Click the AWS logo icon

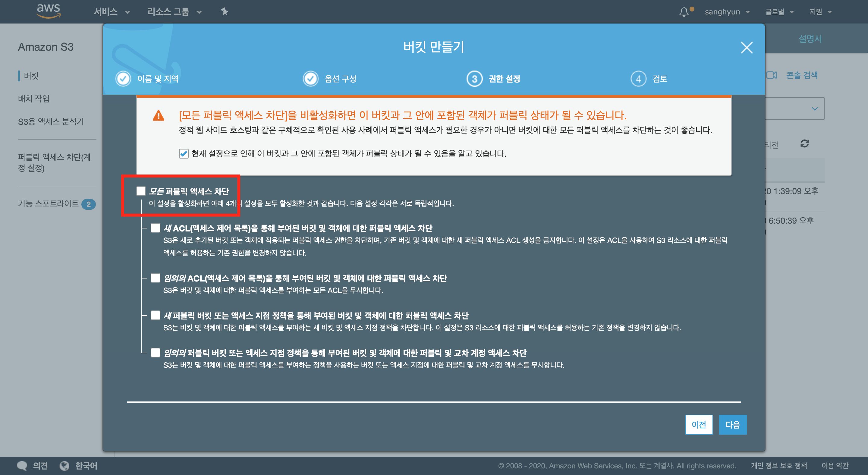coord(49,11)
